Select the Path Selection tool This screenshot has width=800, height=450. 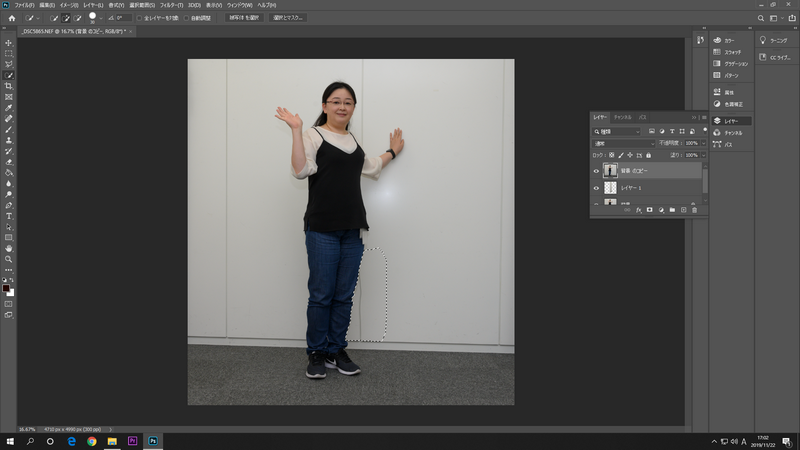(x=9, y=227)
